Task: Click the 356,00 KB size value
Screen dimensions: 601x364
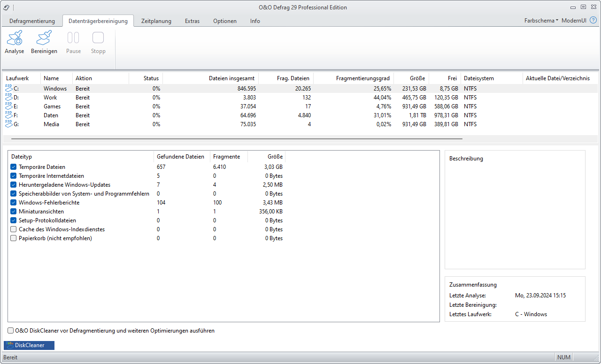Action: pyautogui.click(x=270, y=212)
